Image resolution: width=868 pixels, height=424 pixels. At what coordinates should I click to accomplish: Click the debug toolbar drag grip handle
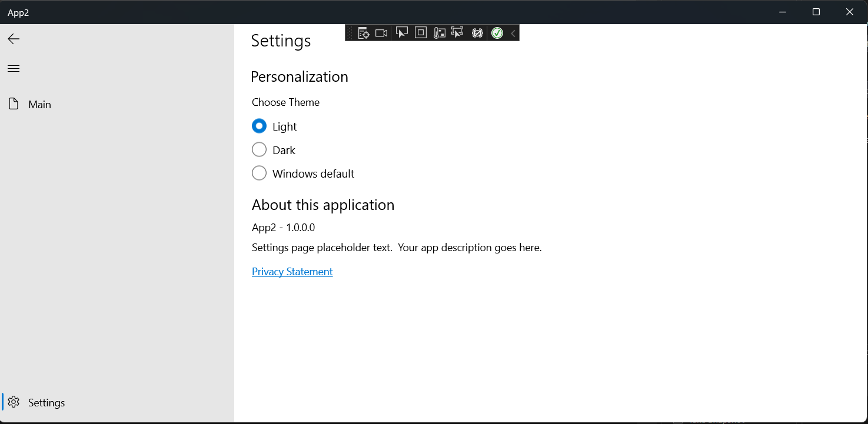350,34
